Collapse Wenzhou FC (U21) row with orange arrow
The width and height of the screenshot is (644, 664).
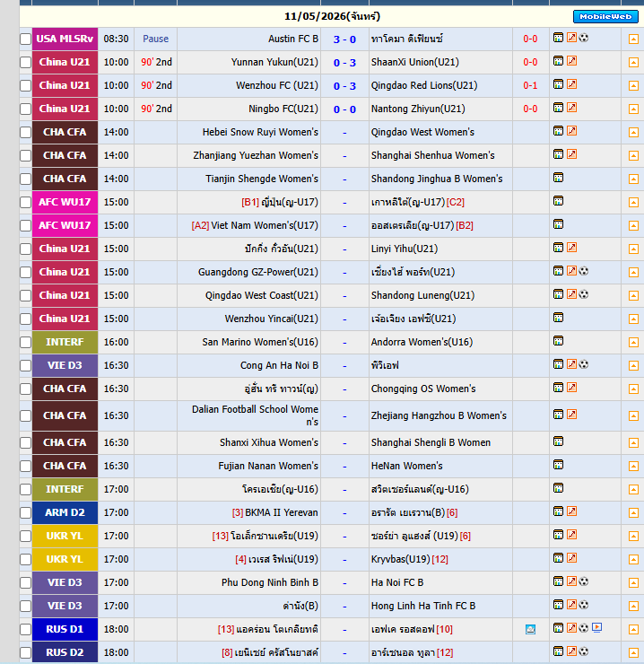[x=633, y=86]
